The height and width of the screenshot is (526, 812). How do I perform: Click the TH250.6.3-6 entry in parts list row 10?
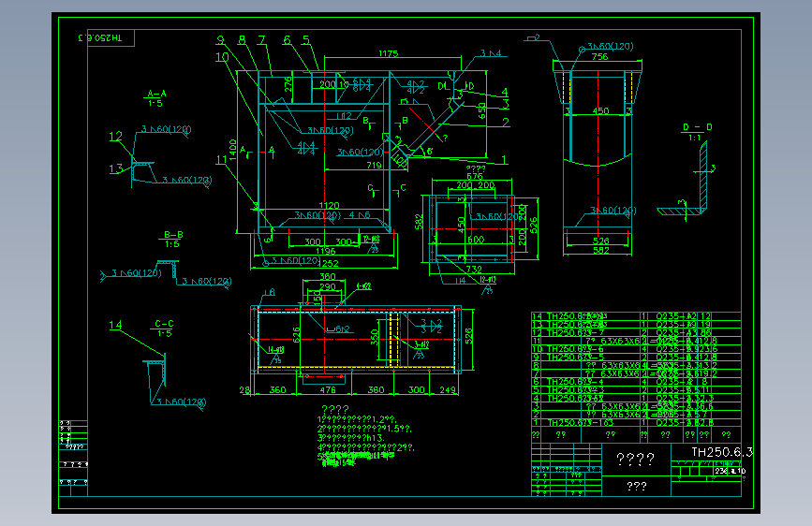pyautogui.click(x=575, y=349)
